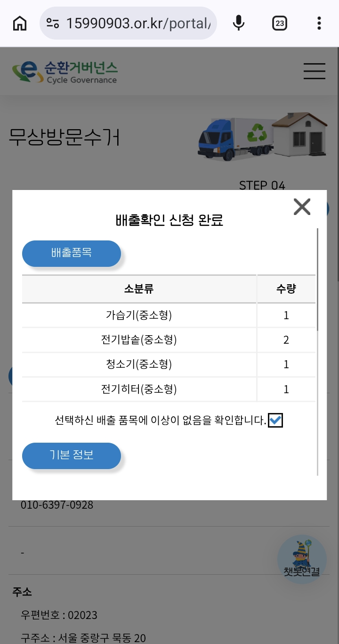Select the 청소기(중소형) table row
The width and height of the screenshot is (339, 644).
[x=169, y=364]
